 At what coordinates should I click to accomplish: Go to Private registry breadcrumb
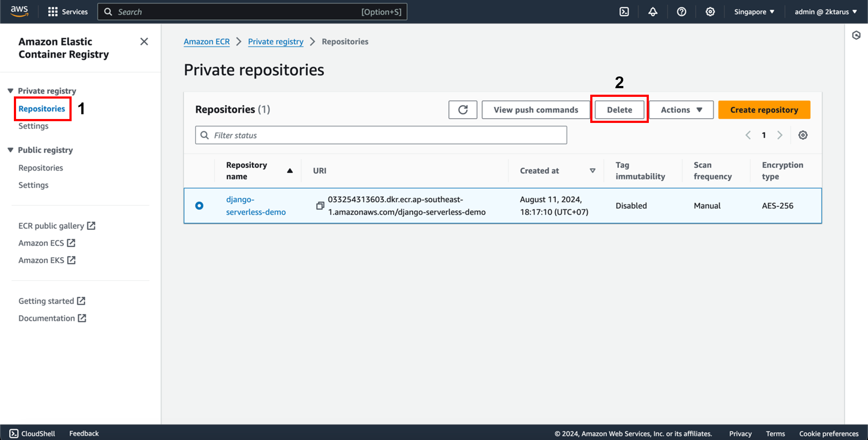click(x=276, y=42)
